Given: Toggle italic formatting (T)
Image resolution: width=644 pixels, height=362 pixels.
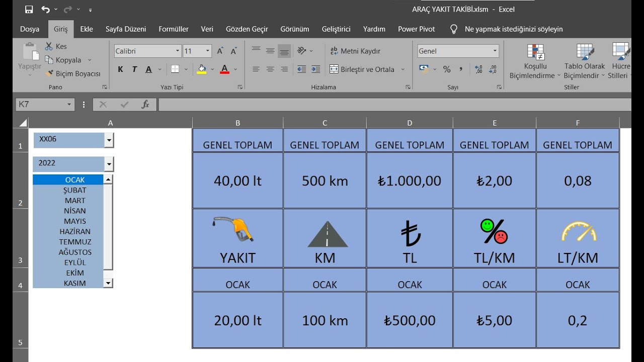Looking at the screenshot, I should tap(134, 69).
